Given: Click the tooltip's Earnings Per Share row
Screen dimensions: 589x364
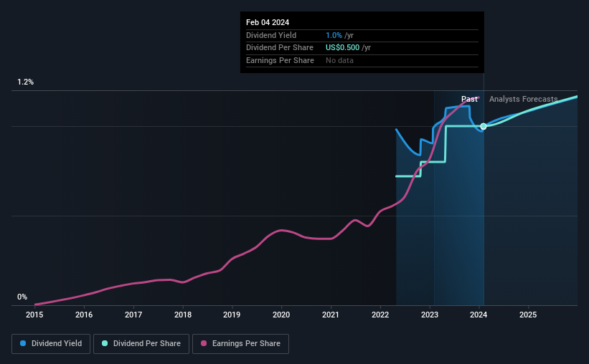Looking at the screenshot, I should tap(362, 60).
